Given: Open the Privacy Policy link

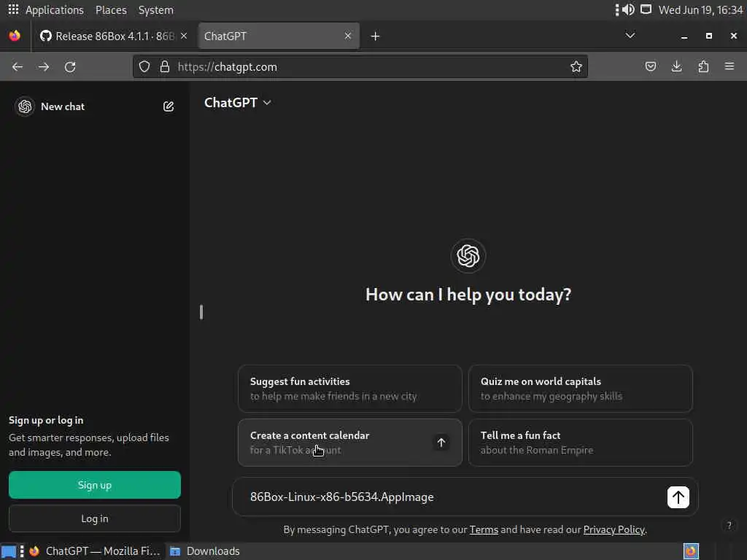Looking at the screenshot, I should (x=614, y=529).
